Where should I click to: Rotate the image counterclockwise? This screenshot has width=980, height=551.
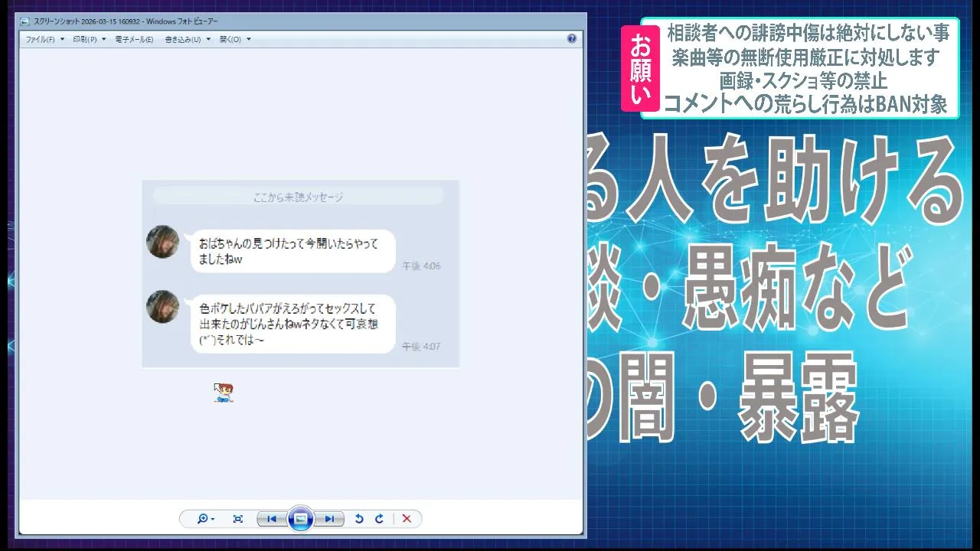click(359, 519)
